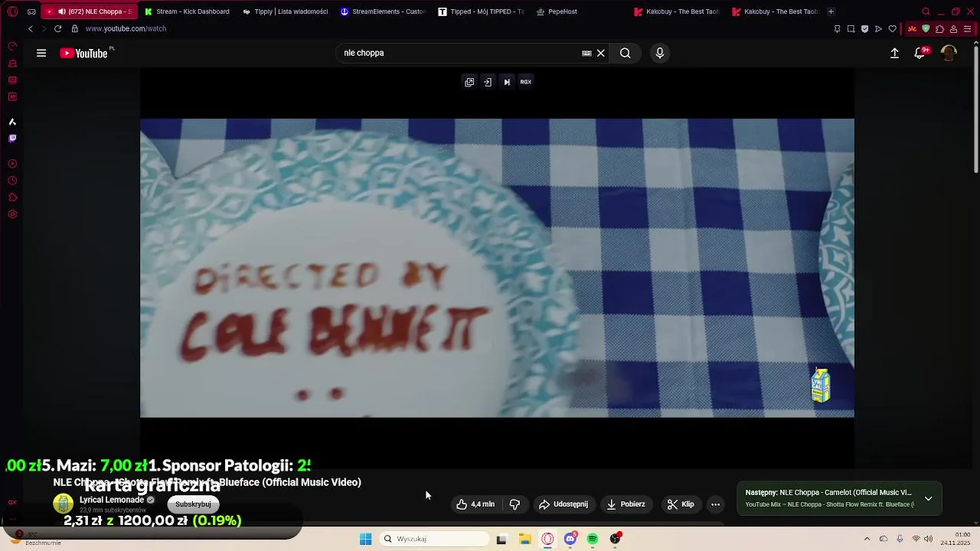Switch to the first Kakobuy tab
980x551 pixels.
(678, 11)
